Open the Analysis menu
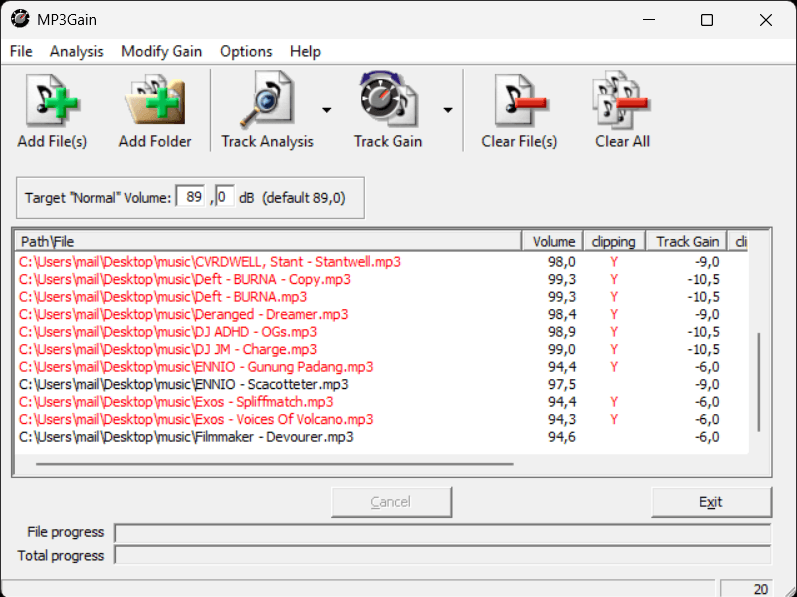Image resolution: width=797 pixels, height=597 pixels. coord(76,51)
